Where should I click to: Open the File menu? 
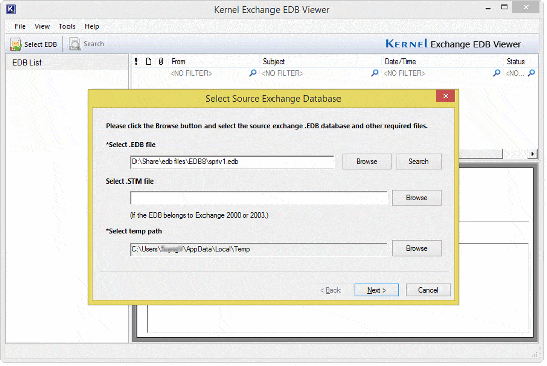click(20, 27)
